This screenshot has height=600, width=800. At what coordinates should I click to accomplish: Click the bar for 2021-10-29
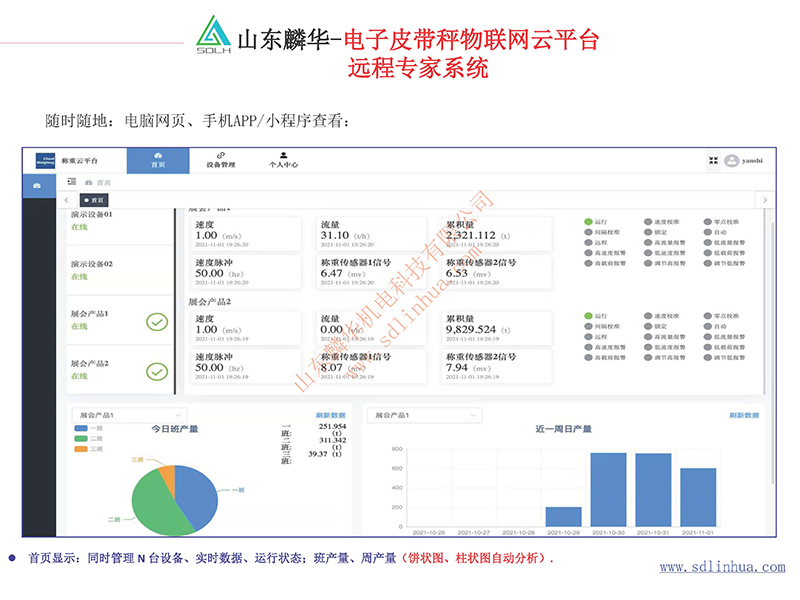(563, 516)
